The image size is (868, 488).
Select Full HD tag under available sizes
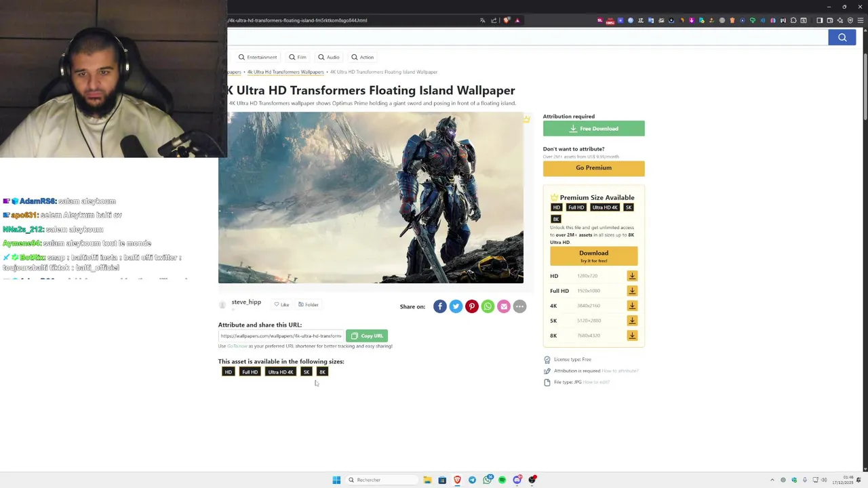[x=250, y=372]
